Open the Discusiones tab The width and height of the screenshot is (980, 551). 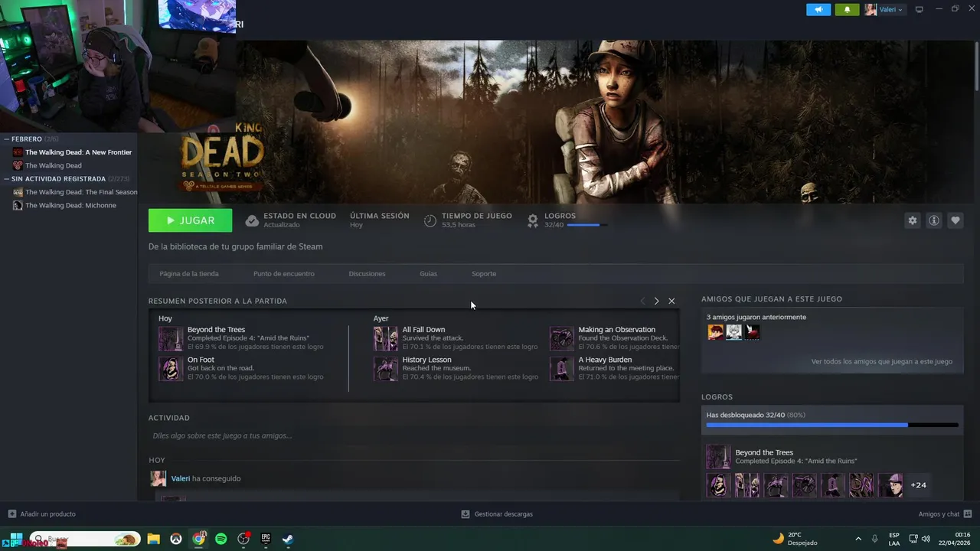tap(367, 273)
